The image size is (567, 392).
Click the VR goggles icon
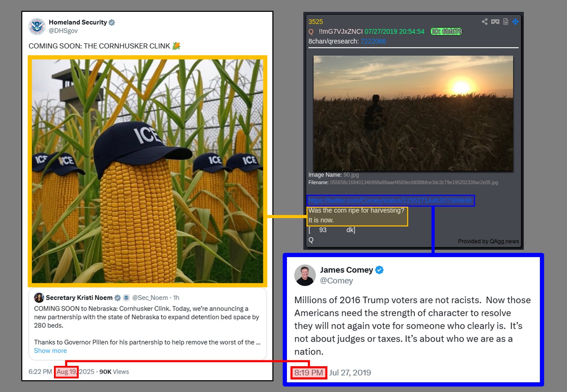click(495, 22)
